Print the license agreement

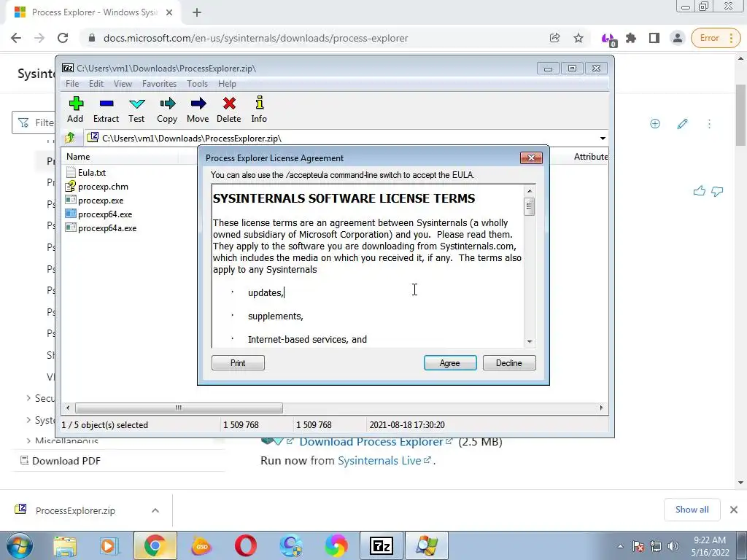click(x=238, y=363)
